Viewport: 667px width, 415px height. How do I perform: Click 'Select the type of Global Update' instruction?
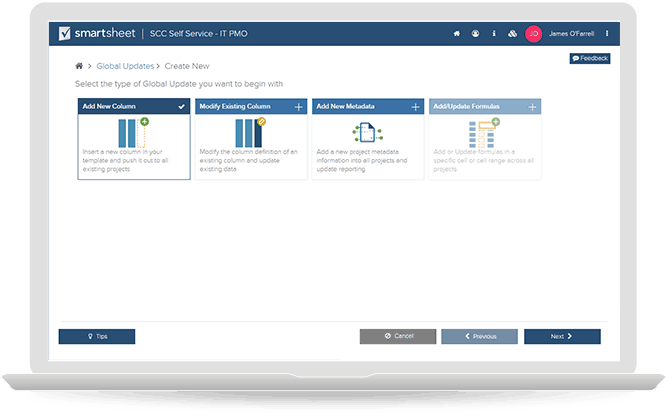pos(179,84)
